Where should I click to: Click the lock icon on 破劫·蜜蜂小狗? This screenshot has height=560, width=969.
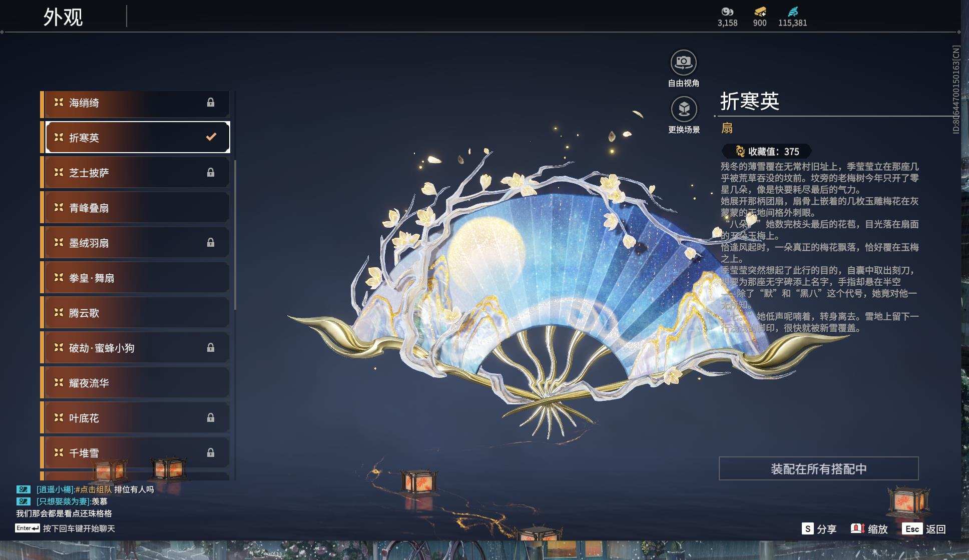pyautogui.click(x=211, y=347)
